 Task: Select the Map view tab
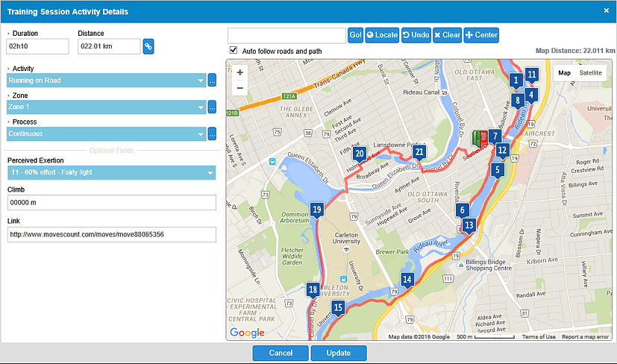click(565, 73)
